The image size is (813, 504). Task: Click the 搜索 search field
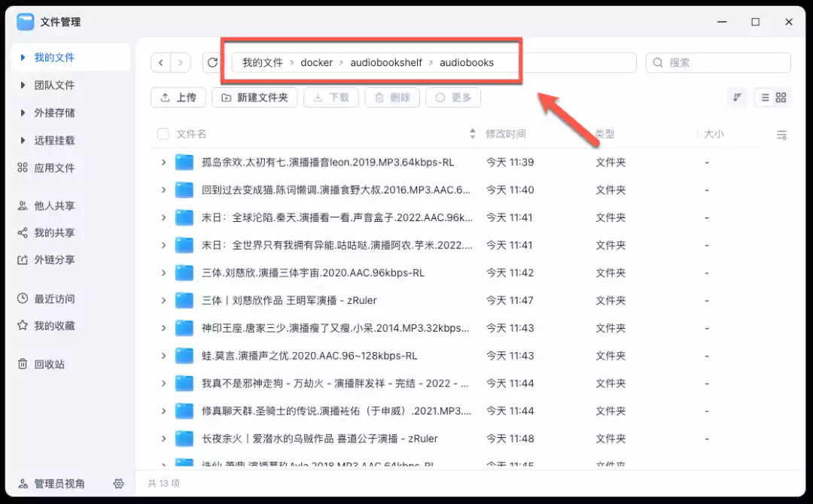click(x=718, y=62)
